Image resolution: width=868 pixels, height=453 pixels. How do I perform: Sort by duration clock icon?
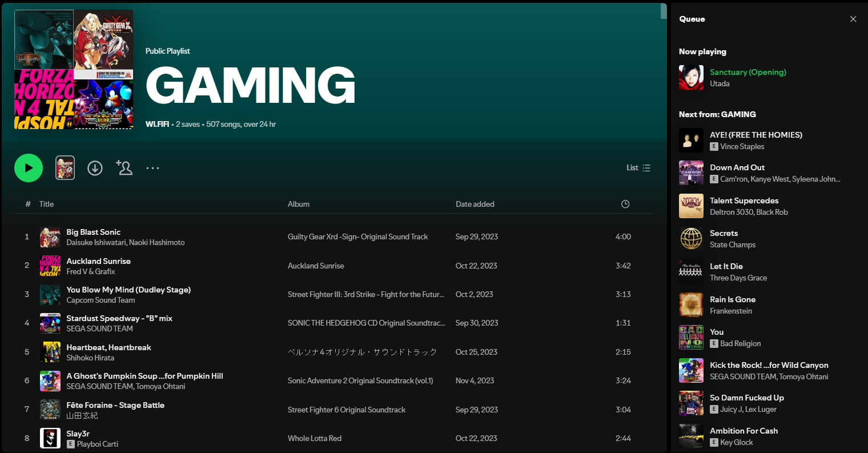(625, 204)
